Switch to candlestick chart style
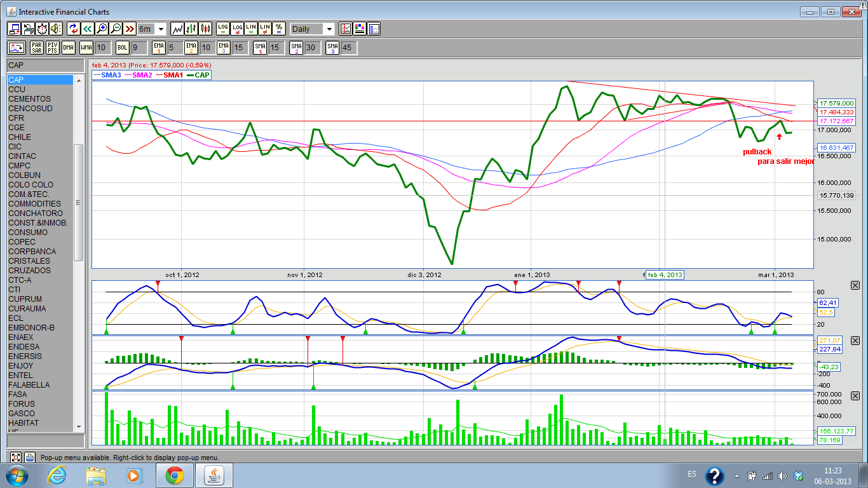The width and height of the screenshot is (868, 488). (205, 29)
